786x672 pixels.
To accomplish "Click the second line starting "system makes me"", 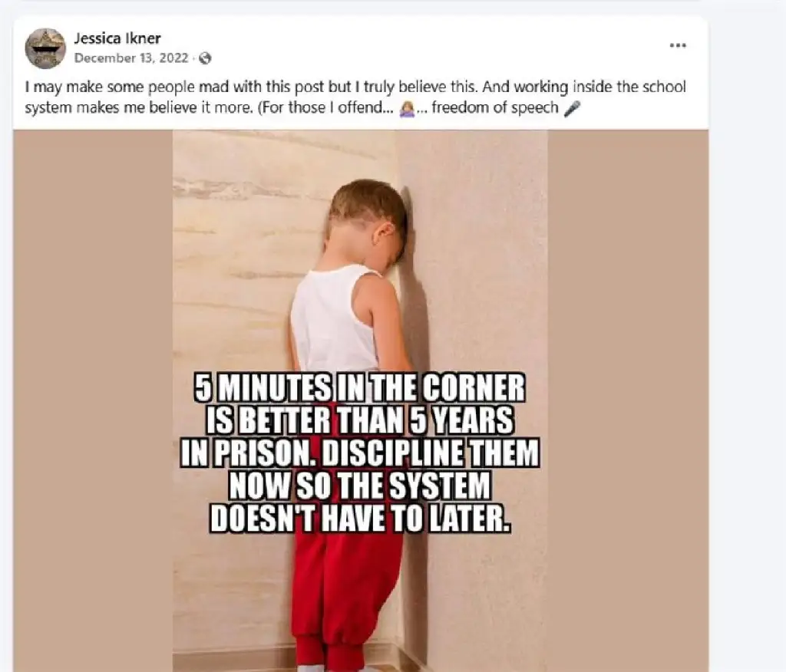I will 302,107.
